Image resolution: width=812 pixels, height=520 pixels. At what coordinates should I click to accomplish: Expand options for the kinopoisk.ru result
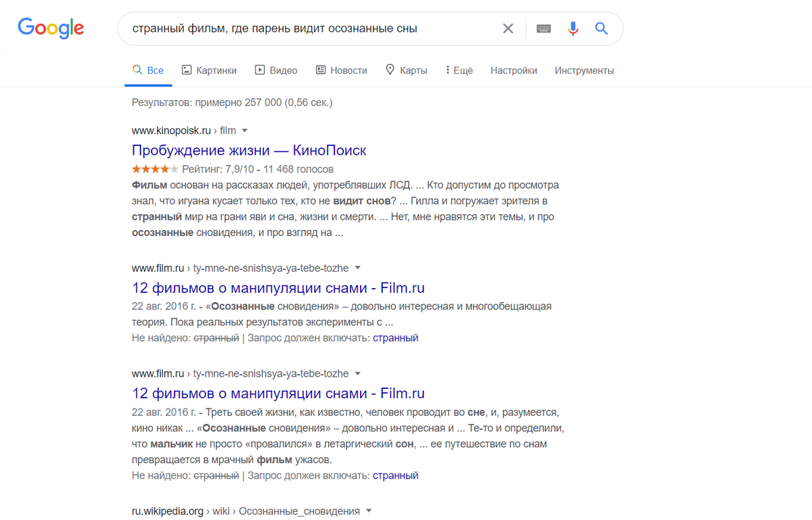tap(244, 130)
